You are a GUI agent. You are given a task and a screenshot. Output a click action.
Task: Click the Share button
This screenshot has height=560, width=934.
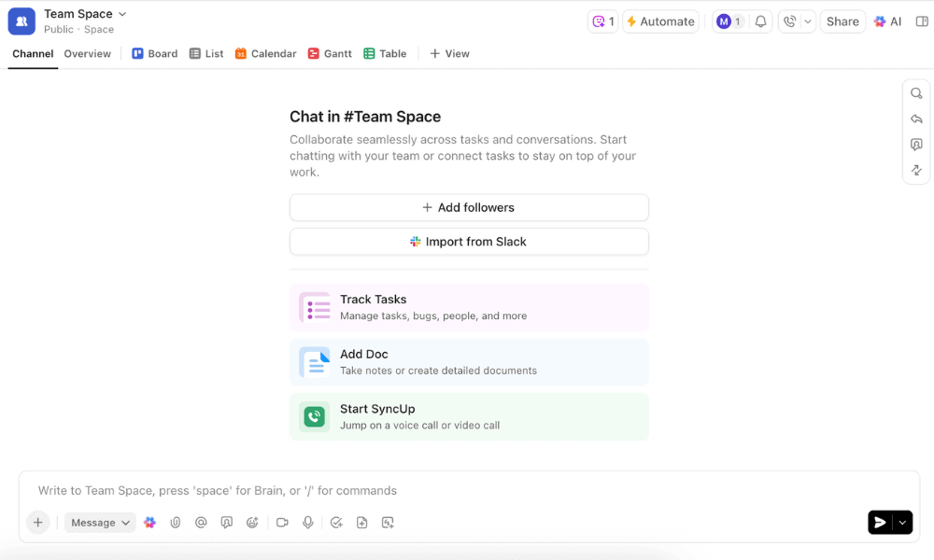[x=842, y=21]
